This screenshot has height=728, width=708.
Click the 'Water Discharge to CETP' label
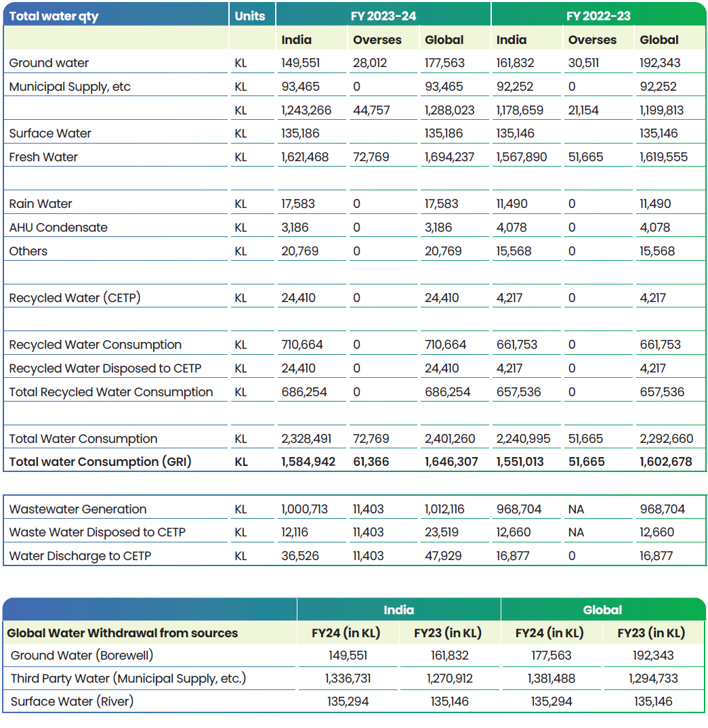(80, 556)
